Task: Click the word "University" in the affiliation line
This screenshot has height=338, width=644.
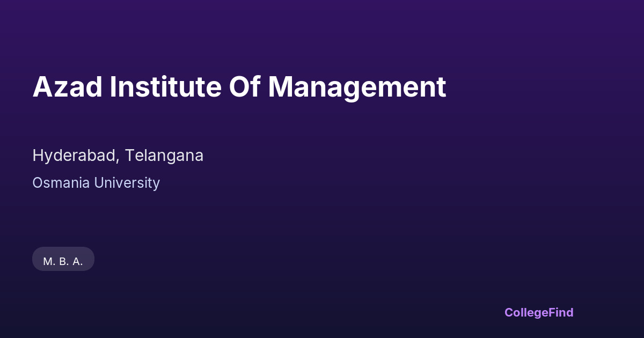Action: [127, 183]
